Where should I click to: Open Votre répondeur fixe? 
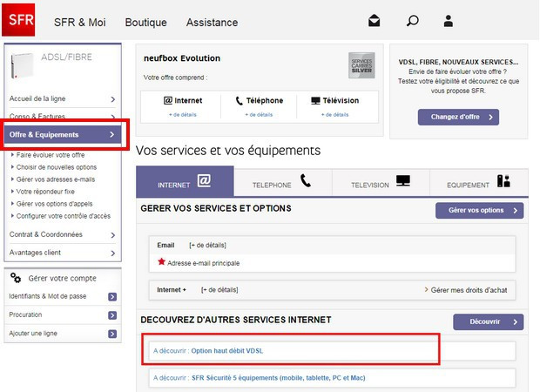[x=45, y=192]
